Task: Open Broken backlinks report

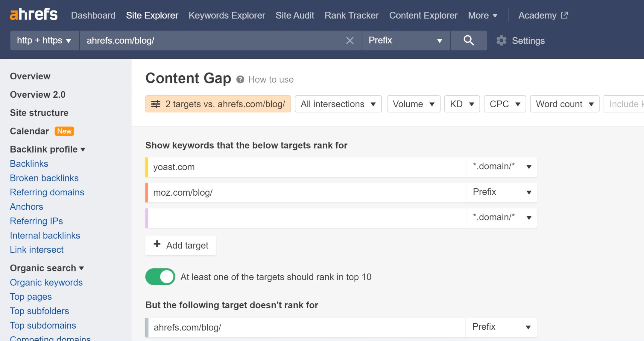Action: pyautogui.click(x=44, y=178)
